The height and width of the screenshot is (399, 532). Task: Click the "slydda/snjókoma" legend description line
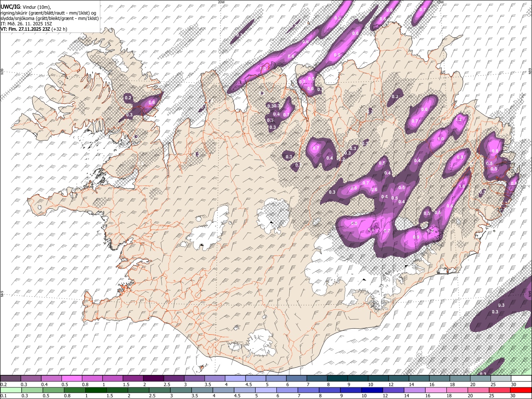pos(49,18)
